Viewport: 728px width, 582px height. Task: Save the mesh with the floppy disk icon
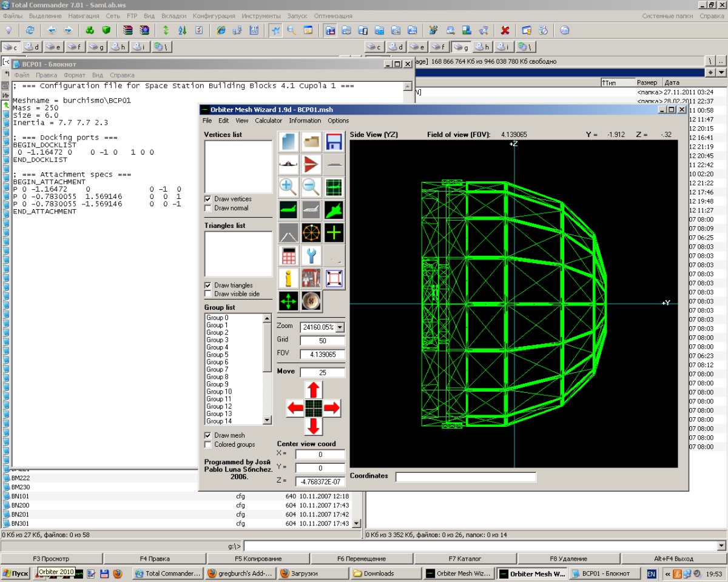tap(334, 142)
